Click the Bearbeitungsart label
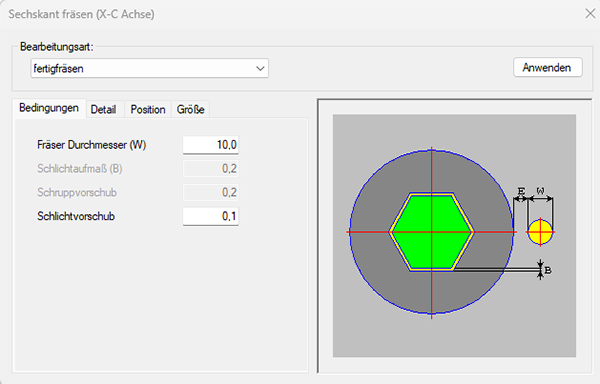Image resolution: width=600 pixels, height=384 pixels. [x=57, y=47]
